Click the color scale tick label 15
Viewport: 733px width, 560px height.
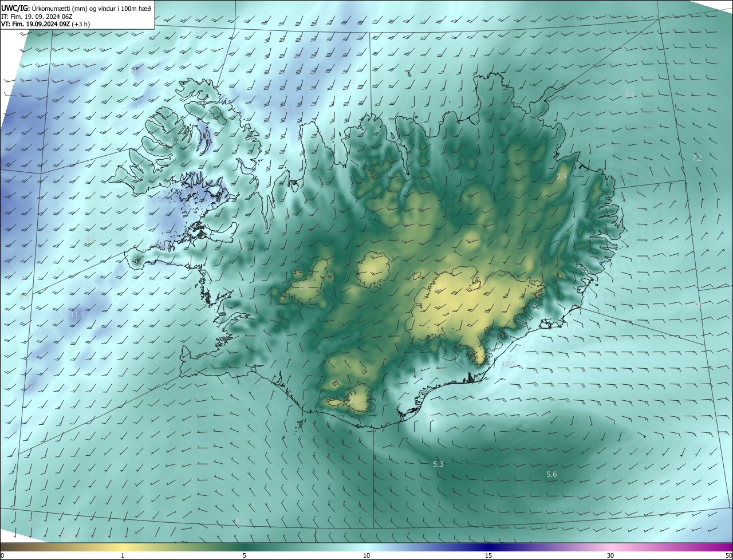point(488,556)
